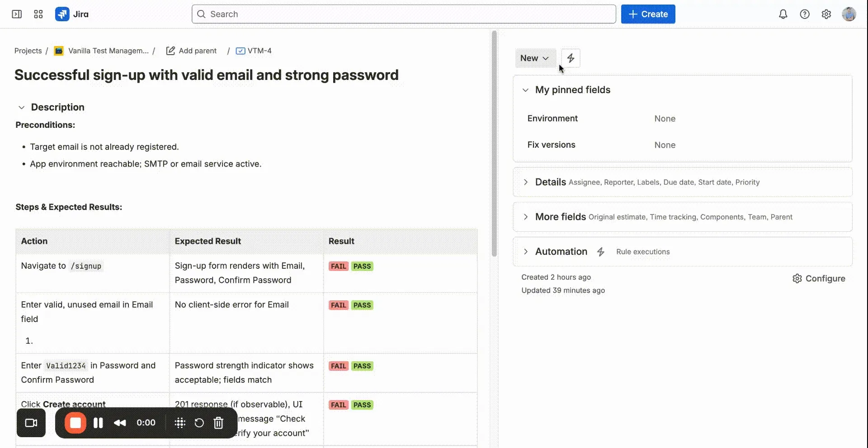Restart the recording with the loop icon
868x448 pixels.
tap(199, 423)
